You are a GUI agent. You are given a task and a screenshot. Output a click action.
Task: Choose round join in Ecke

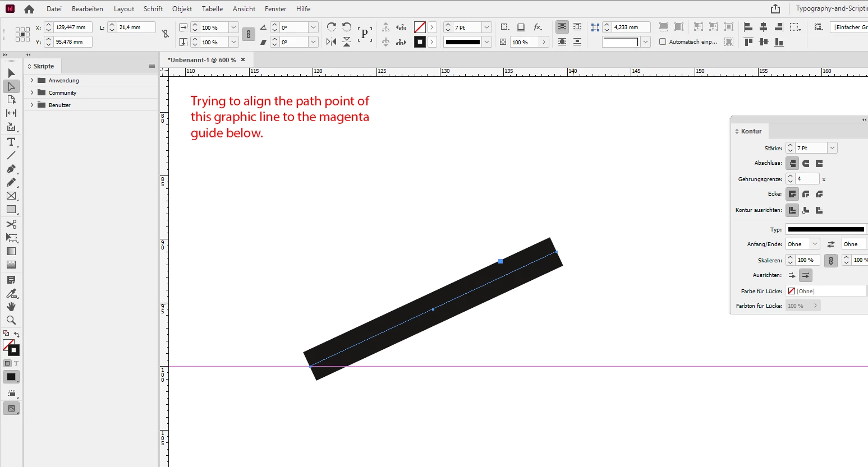[x=806, y=194]
